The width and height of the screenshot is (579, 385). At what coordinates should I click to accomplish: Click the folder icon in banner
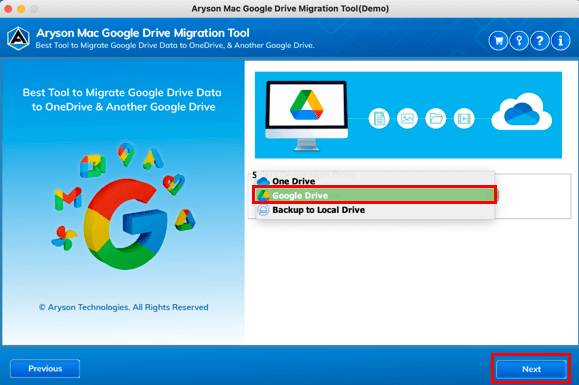click(435, 118)
